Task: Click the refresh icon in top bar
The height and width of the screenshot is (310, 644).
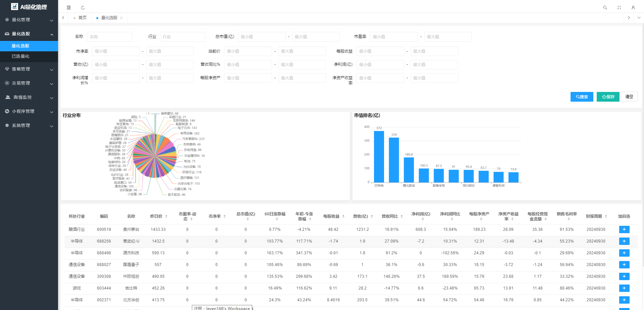Action: pyautogui.click(x=83, y=7)
